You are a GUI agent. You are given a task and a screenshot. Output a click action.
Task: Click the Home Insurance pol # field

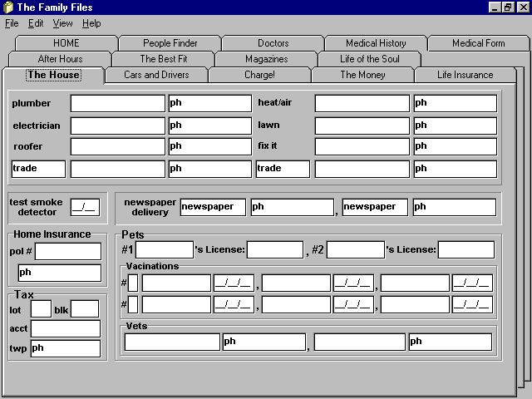[x=67, y=251]
